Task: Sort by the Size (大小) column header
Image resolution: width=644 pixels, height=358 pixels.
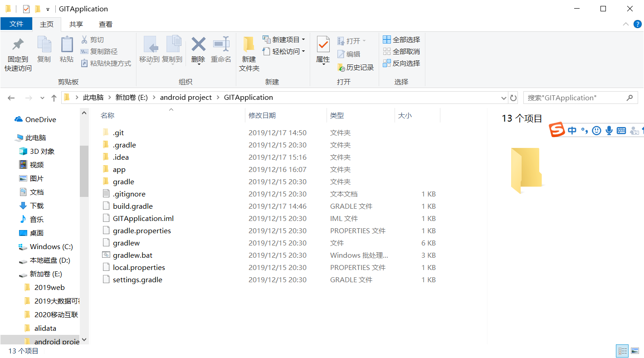Action: pyautogui.click(x=405, y=116)
